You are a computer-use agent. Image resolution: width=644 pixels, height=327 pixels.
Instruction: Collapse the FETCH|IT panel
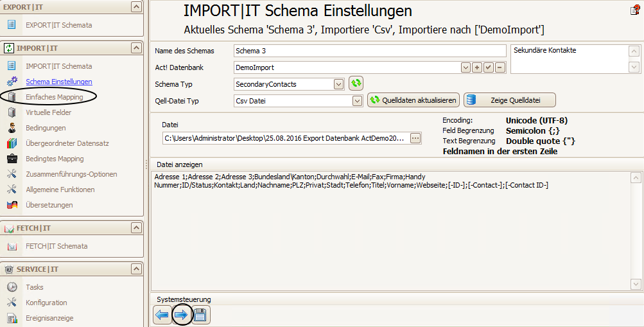[x=136, y=227]
